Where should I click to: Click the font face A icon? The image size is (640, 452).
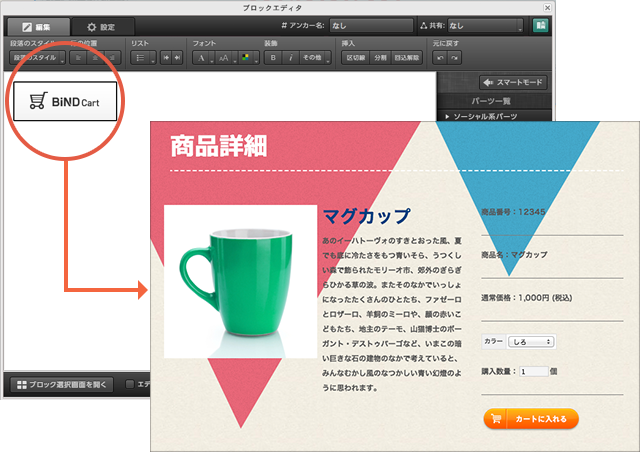pyautogui.click(x=201, y=58)
